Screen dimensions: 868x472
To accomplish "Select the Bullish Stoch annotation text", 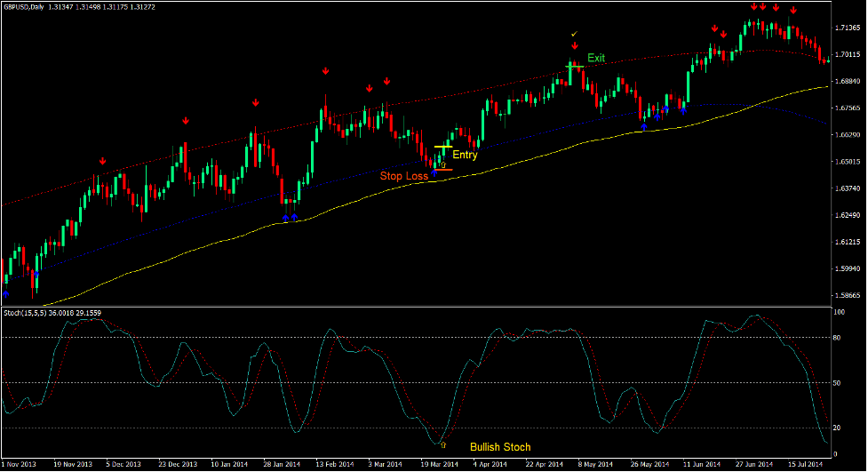I will (500, 446).
